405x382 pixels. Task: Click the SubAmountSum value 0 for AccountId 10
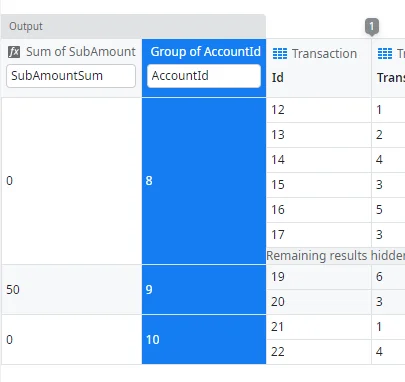[x=72, y=340]
